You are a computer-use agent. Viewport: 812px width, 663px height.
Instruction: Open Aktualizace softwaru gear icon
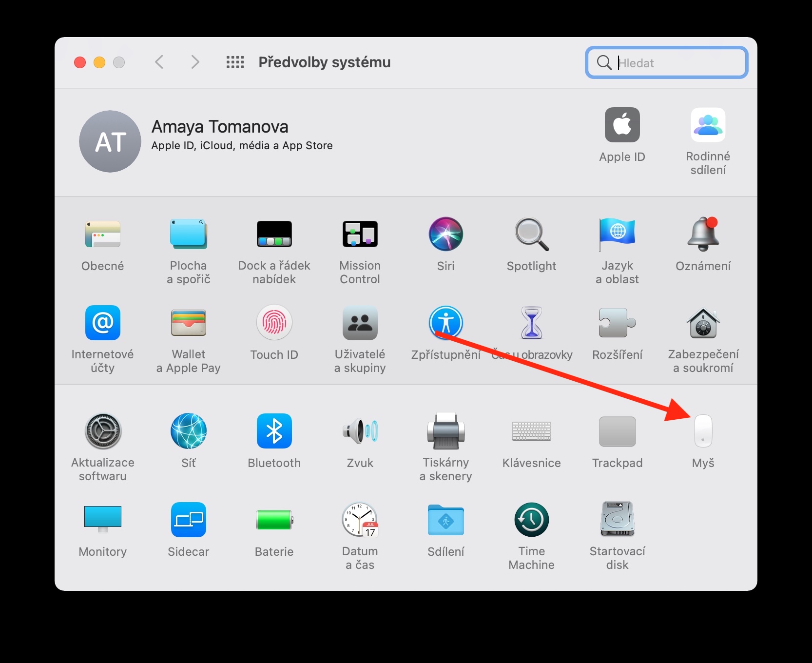[x=103, y=431]
